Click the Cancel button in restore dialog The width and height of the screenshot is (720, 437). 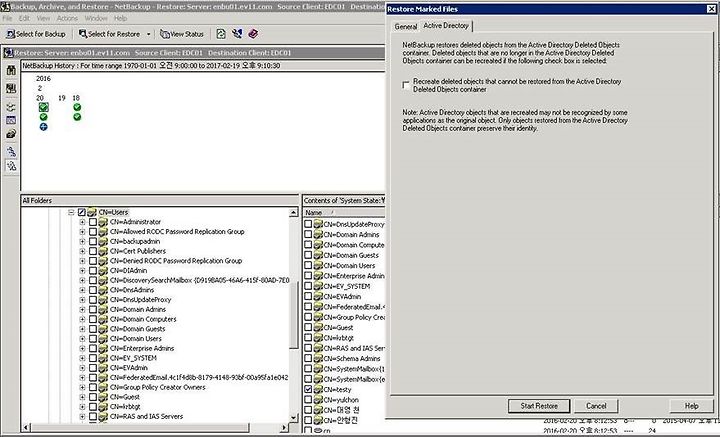point(596,406)
